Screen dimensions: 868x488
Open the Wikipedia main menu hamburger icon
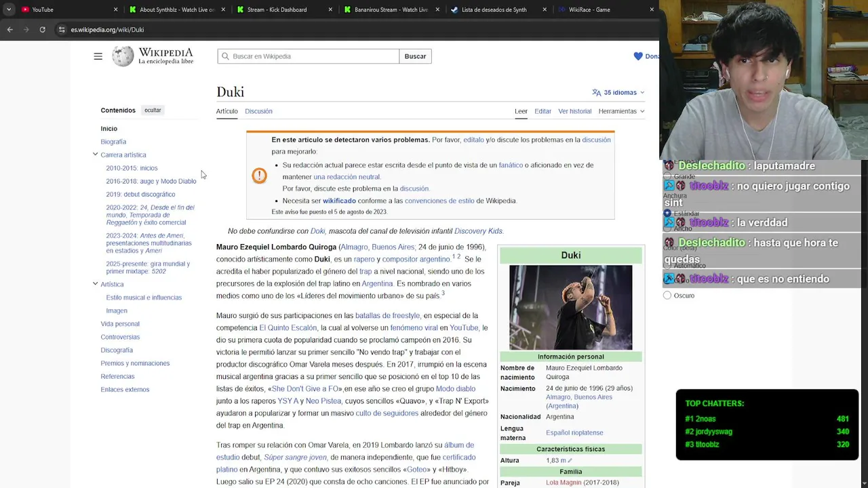[98, 56]
